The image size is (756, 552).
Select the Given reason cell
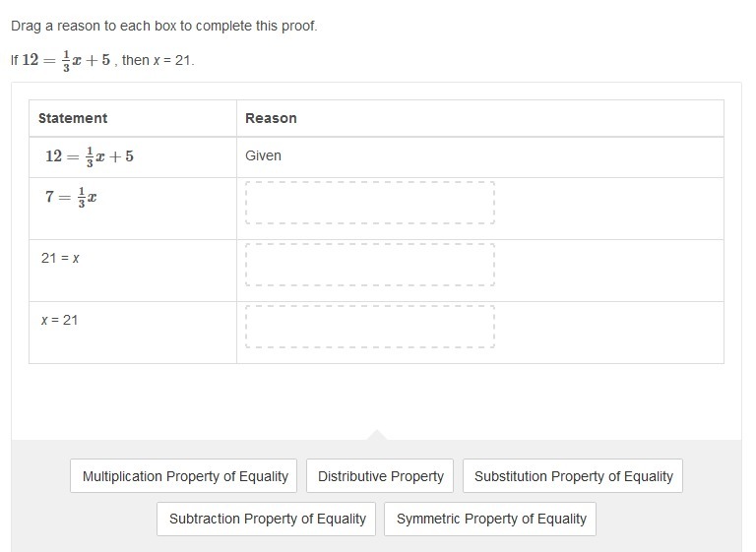(x=480, y=157)
